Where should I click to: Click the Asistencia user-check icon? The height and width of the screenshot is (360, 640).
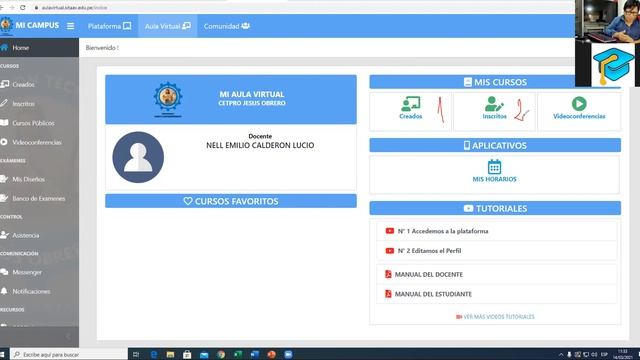tap(4, 235)
